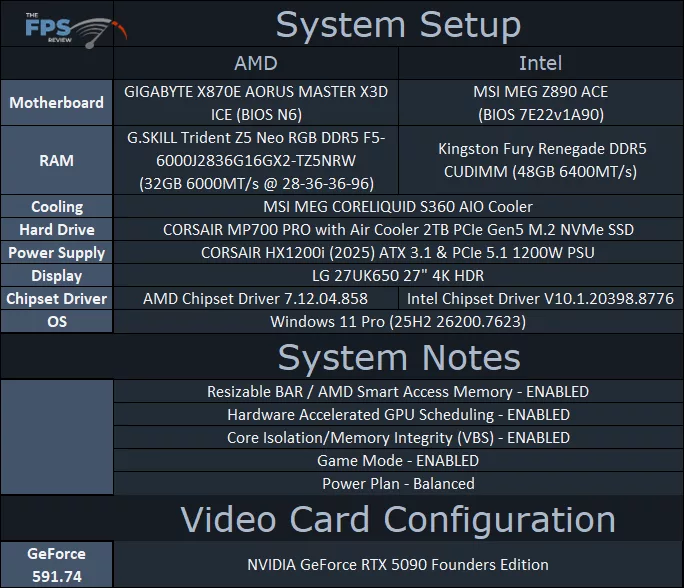This screenshot has width=684, height=588.
Task: Select the Windows 11 Pro OS entry
Action: tap(398, 322)
